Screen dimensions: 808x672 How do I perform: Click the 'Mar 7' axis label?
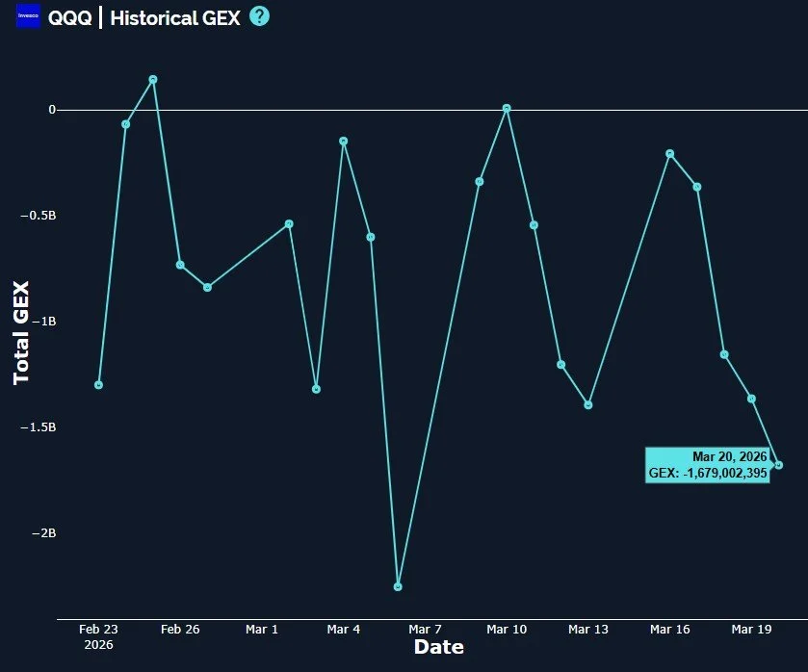(x=425, y=630)
